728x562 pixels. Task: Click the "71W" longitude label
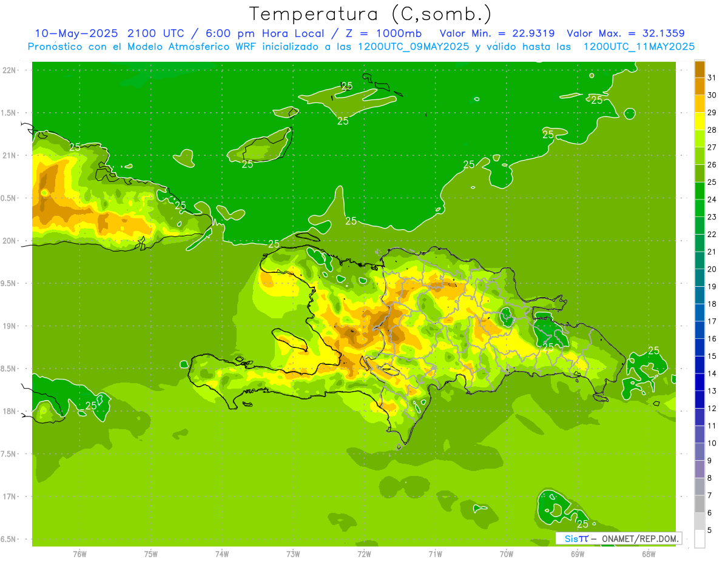(435, 554)
